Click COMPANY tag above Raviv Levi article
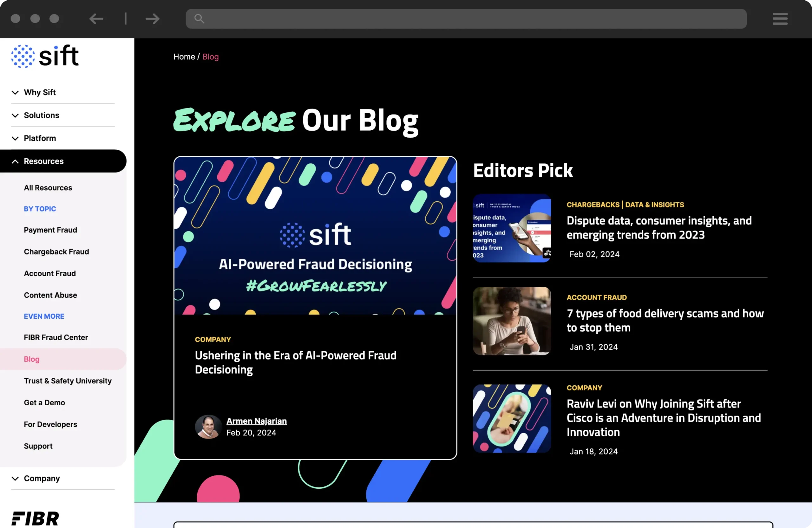The width and height of the screenshot is (812, 528). coord(584,388)
